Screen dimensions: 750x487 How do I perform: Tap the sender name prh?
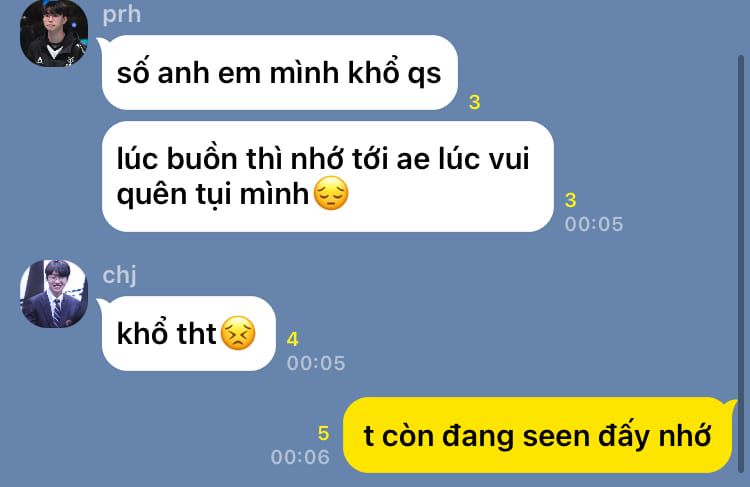click(x=121, y=14)
